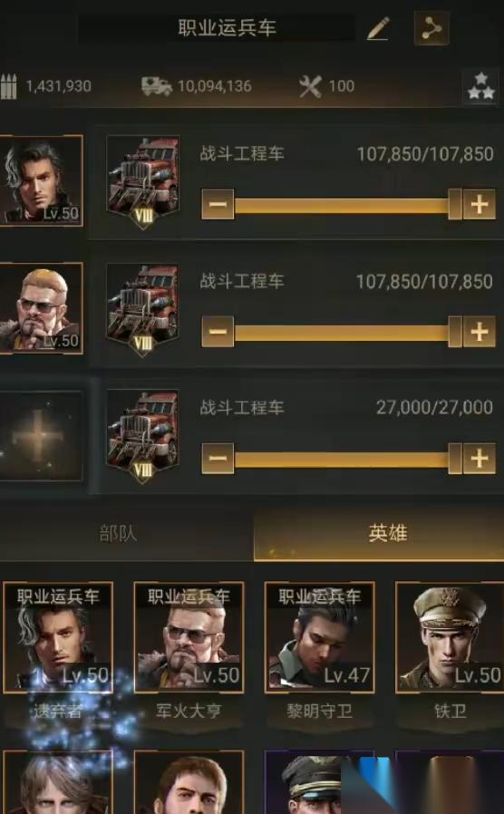Tap the wrench and hammer icon
The height and width of the screenshot is (814, 504).
pyautogui.click(x=310, y=86)
